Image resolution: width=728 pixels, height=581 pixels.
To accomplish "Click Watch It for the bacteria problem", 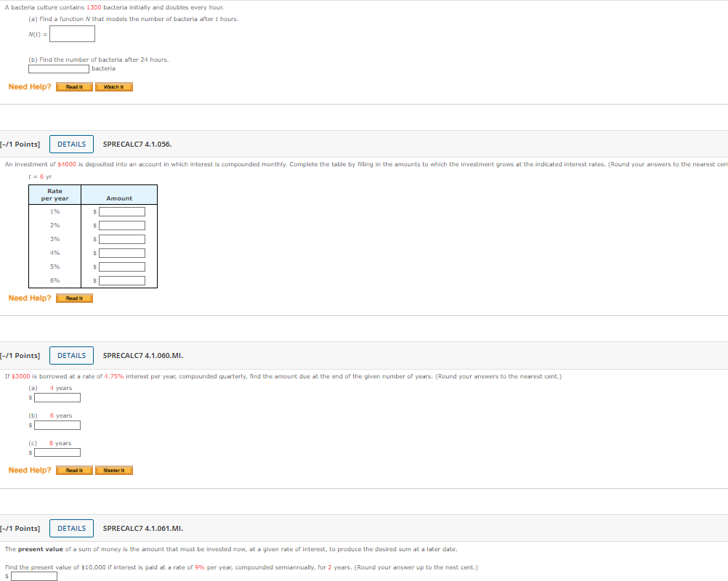I will (114, 87).
